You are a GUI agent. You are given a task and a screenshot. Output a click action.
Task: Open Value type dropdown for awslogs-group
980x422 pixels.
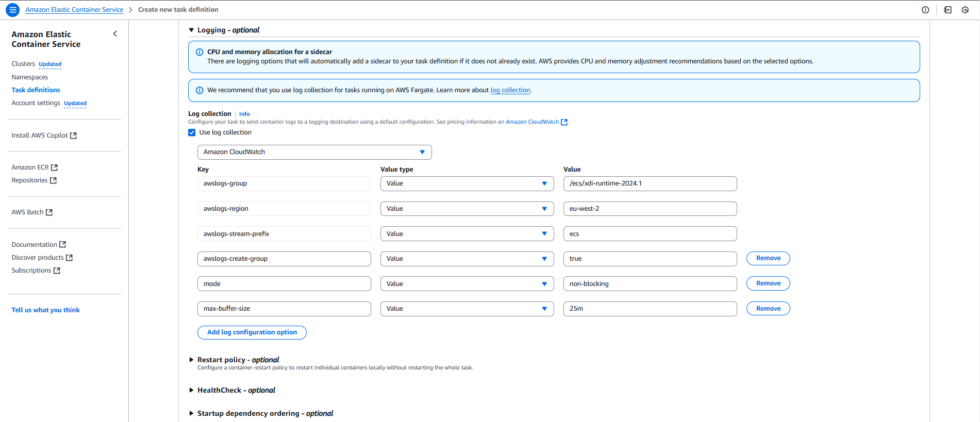pyautogui.click(x=467, y=183)
